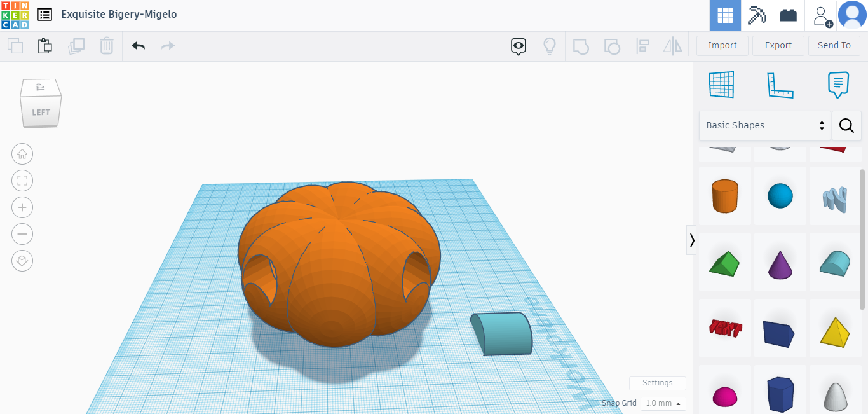Select the orange Cylinder shape
868x414 pixels.
(724, 196)
